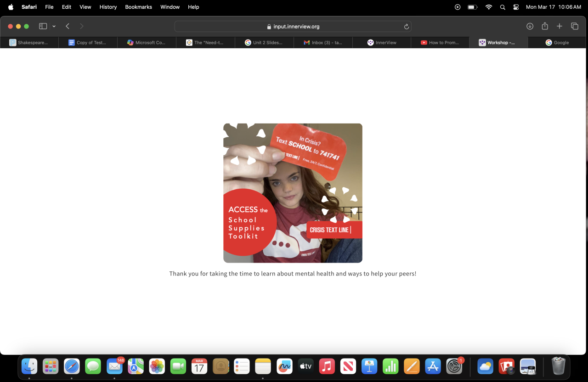This screenshot has width=588, height=382.
Task: Open the History menu
Action: click(x=108, y=7)
